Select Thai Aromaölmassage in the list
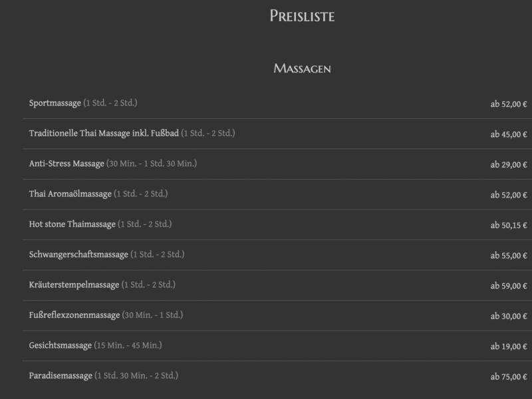The width and height of the screenshot is (532, 399). pos(70,194)
